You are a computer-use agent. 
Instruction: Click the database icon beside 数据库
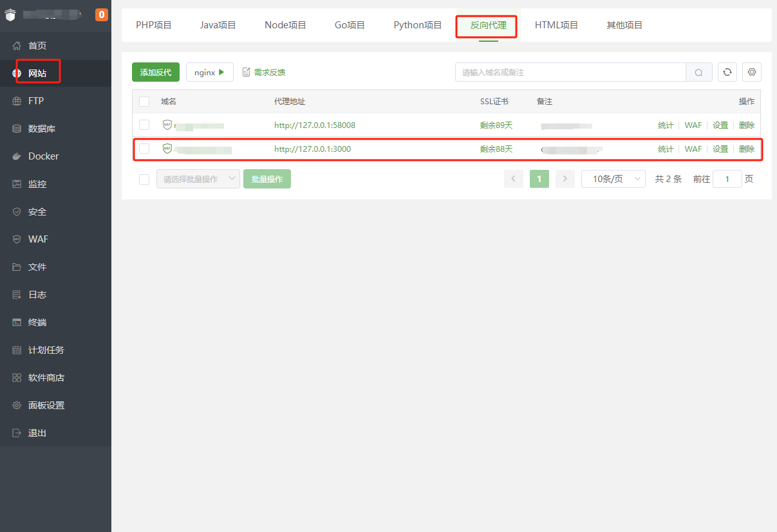[x=17, y=129]
